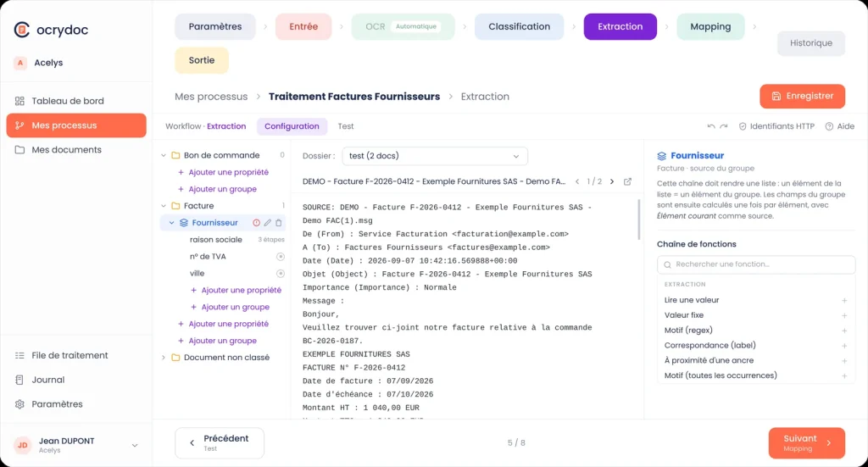Screen dimensions: 868x467
Task: Open the Dossier test (2 docs) dropdown
Action: pos(435,156)
